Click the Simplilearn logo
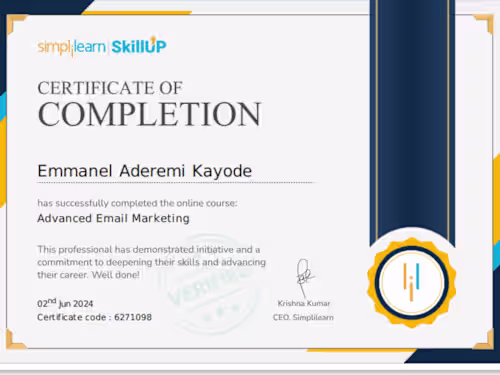 click(x=71, y=47)
